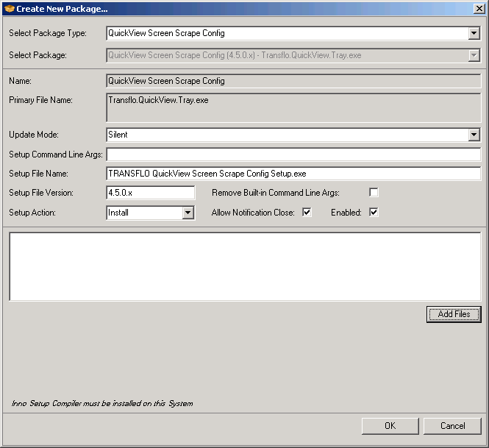Click the package box icon in title bar
Image resolution: width=489 pixels, height=448 pixels.
[10, 9]
